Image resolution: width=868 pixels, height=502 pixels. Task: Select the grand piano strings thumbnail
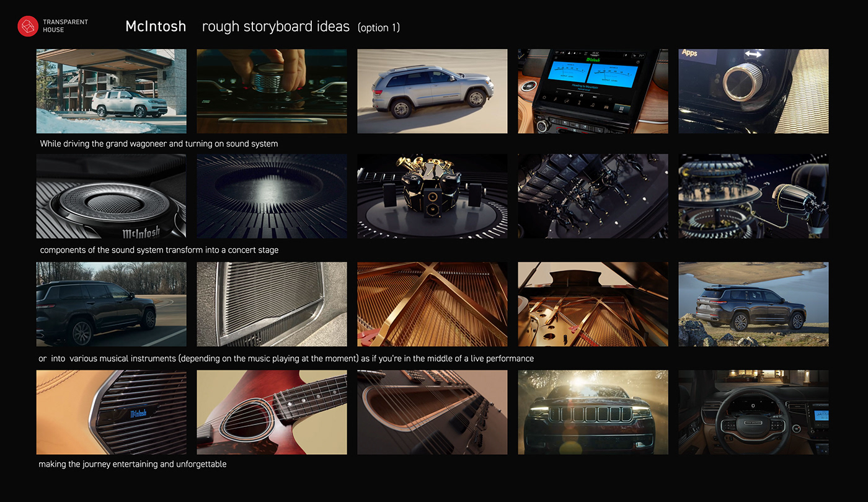pyautogui.click(x=432, y=304)
